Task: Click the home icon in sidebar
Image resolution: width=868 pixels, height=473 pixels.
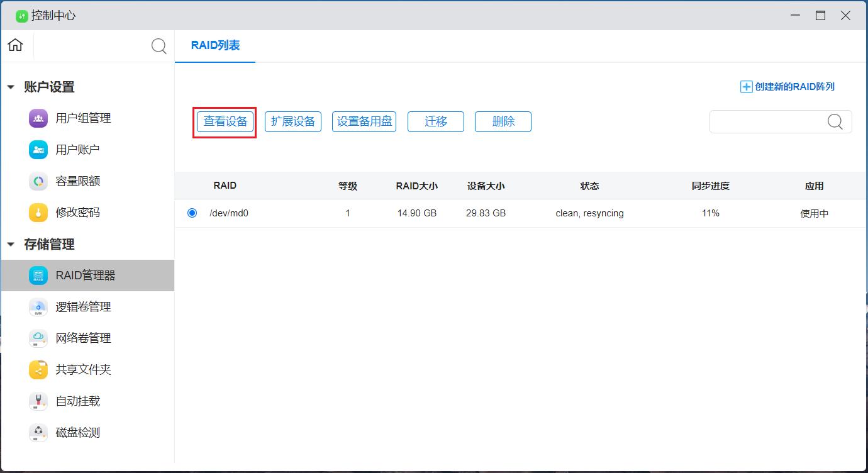Action: click(x=15, y=45)
